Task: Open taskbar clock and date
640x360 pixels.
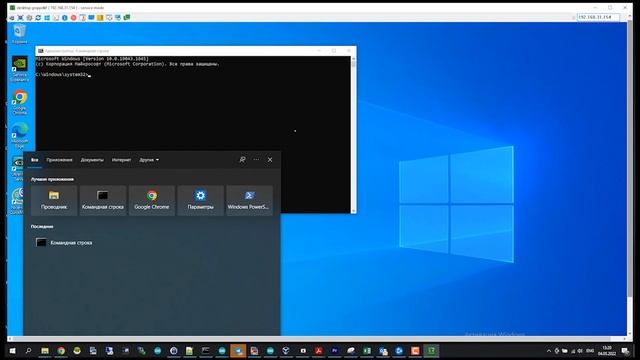Action: pyautogui.click(x=607, y=351)
